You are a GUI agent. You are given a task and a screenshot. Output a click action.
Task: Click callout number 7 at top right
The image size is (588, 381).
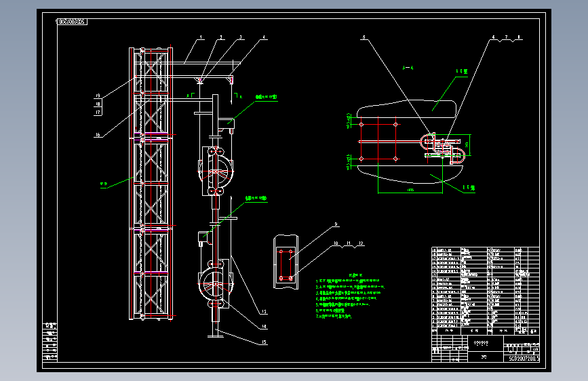click(x=506, y=37)
